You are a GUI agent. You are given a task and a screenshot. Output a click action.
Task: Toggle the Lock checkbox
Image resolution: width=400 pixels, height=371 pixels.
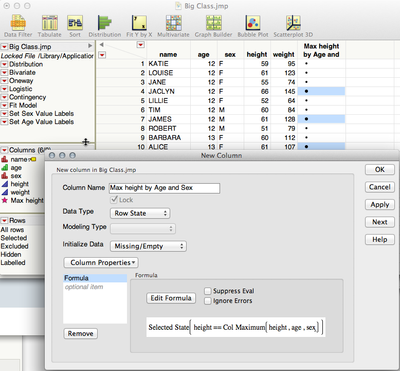pyautogui.click(x=114, y=200)
